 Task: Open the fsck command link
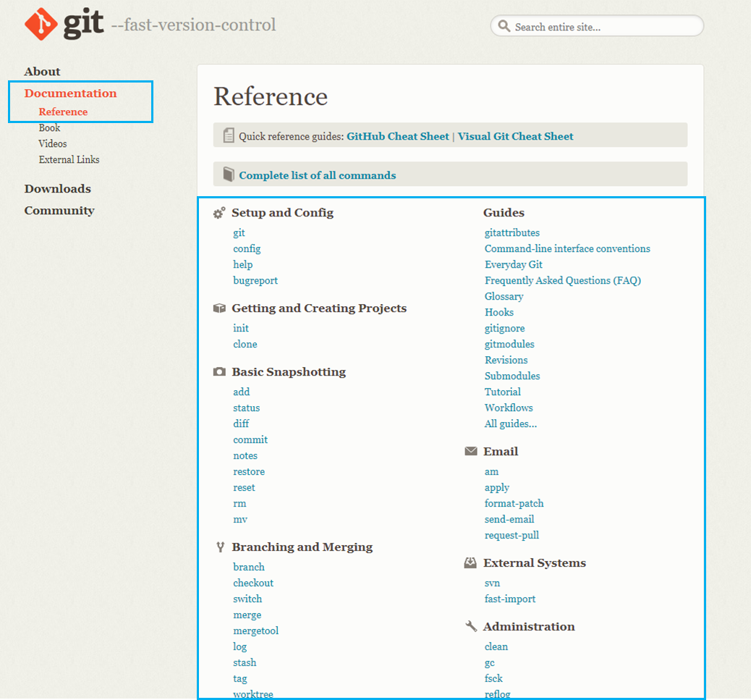[x=494, y=678]
